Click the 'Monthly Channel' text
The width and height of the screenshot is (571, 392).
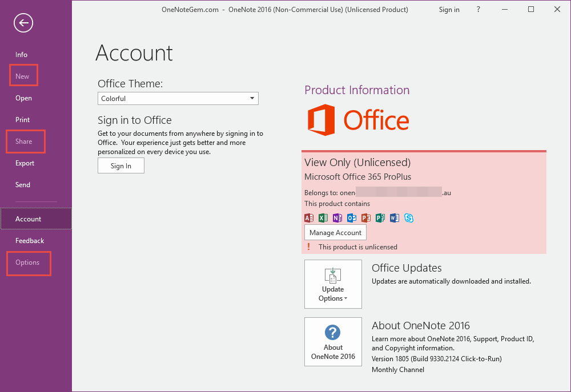[397, 370]
